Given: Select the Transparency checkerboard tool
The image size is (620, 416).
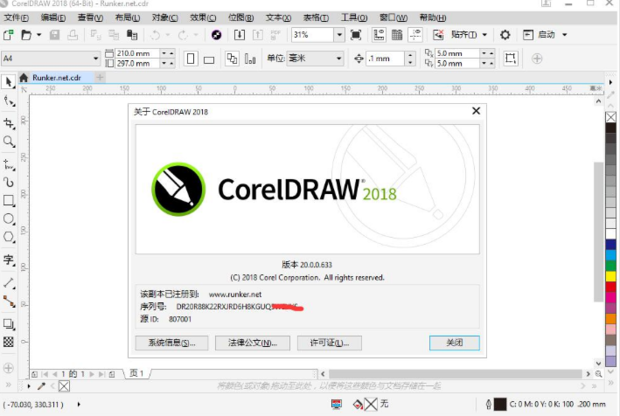Looking at the screenshot, I should point(8,342).
